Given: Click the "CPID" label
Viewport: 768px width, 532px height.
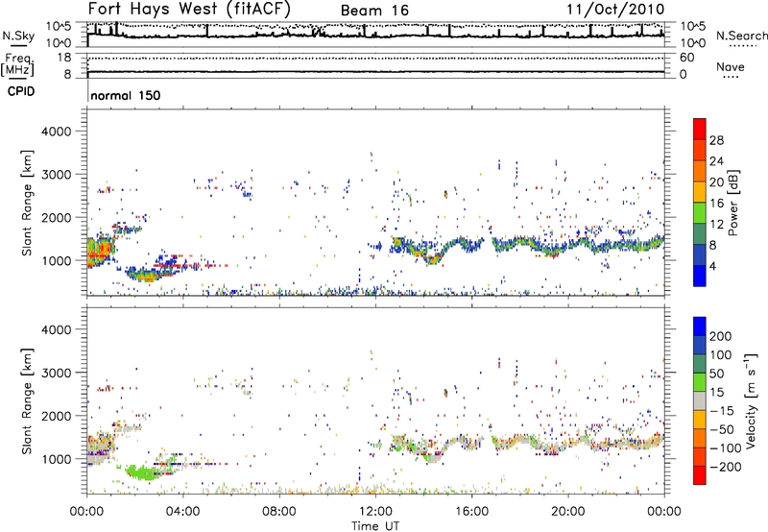Looking at the screenshot, I should pos(21,91).
